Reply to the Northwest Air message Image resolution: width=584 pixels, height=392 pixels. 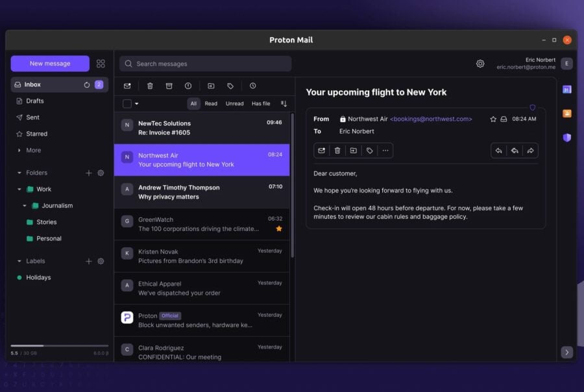499,151
